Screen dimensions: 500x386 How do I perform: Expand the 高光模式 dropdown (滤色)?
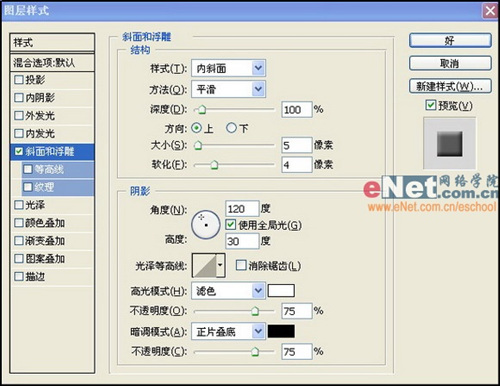(x=228, y=291)
